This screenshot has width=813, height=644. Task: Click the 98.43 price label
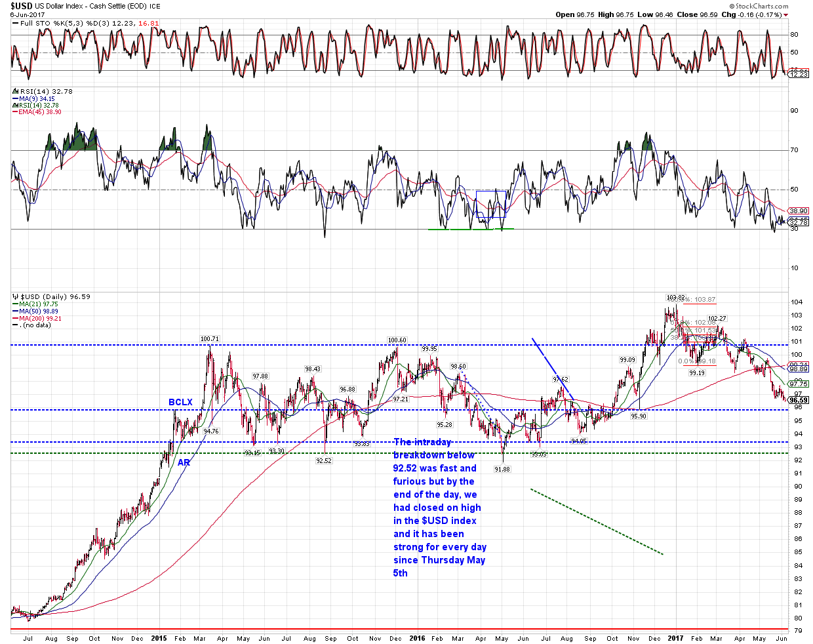coord(313,369)
